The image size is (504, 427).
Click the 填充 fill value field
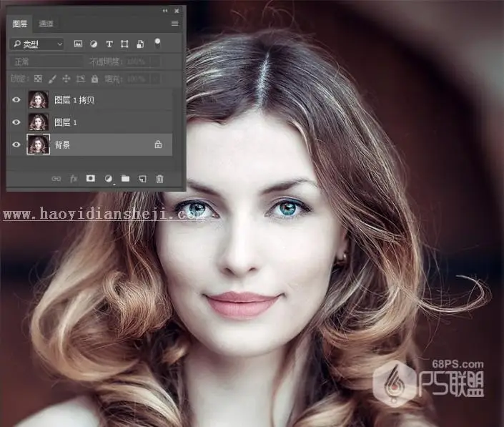(x=138, y=79)
